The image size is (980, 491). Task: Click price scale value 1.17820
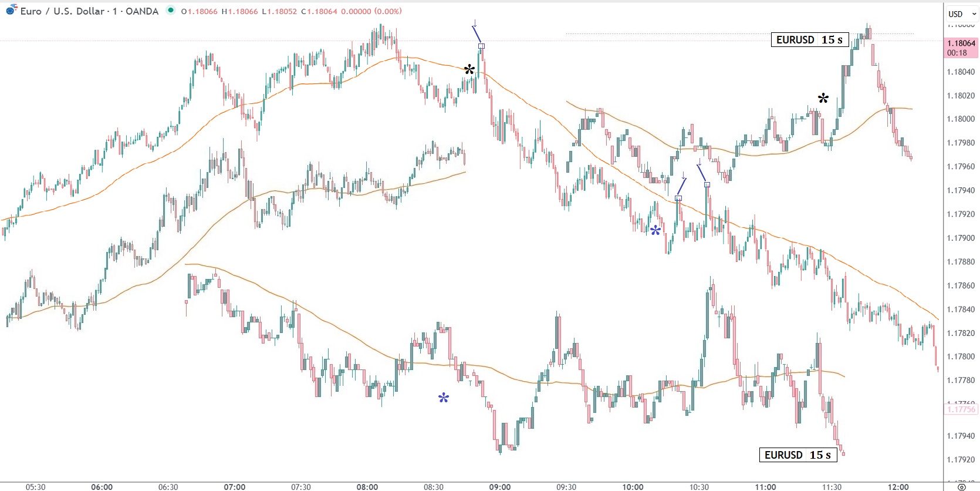point(961,333)
